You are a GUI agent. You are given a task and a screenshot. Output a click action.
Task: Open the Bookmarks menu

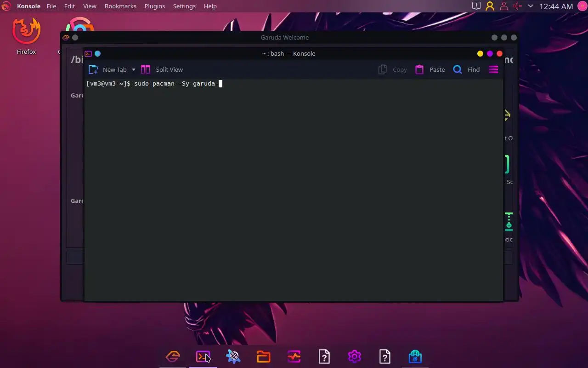[x=120, y=6]
